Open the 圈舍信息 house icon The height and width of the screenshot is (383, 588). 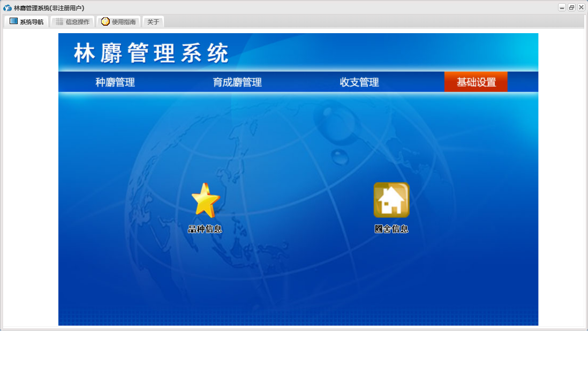pos(391,200)
